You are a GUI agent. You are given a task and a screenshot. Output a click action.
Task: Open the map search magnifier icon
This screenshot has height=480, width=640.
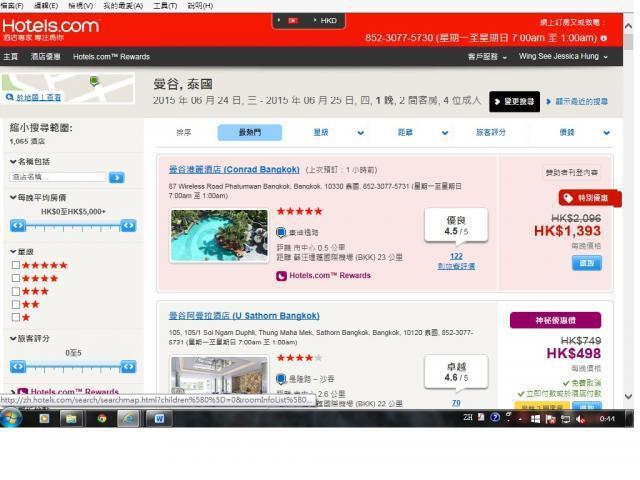pos(9,97)
